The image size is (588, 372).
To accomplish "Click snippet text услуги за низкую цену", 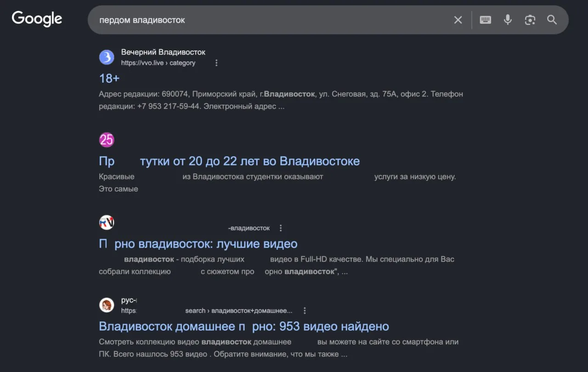I will (415, 177).
